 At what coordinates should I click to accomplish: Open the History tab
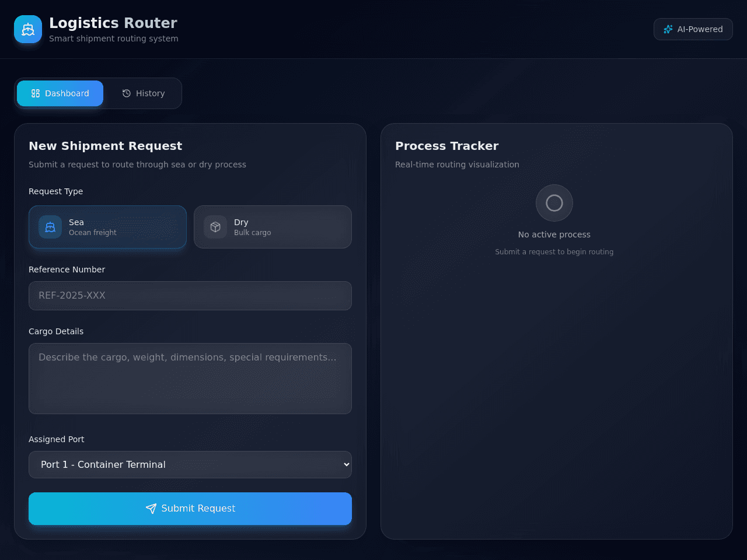(143, 93)
